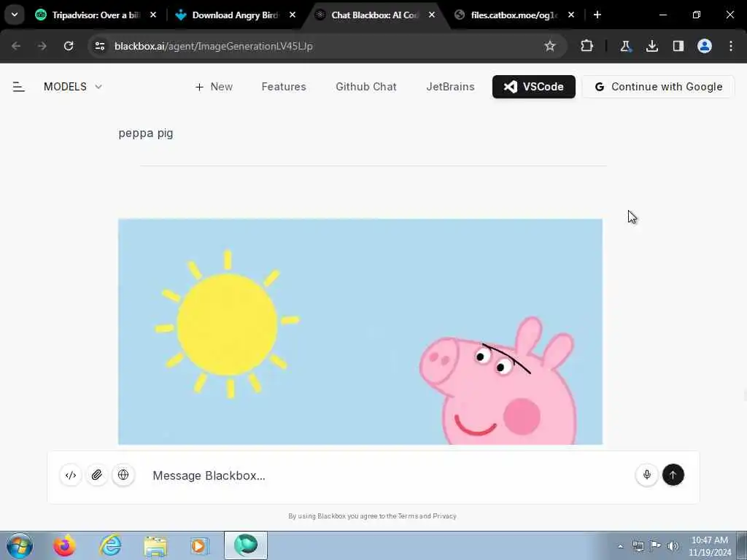Open the JetBrains link
The height and width of the screenshot is (560, 747).
pos(450,87)
